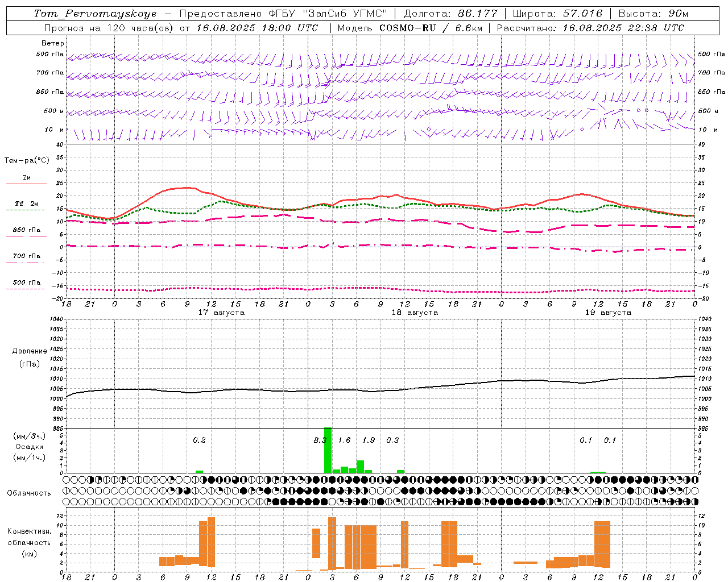
Task: Click the red line sample under 2м legend
Action: tap(26, 184)
